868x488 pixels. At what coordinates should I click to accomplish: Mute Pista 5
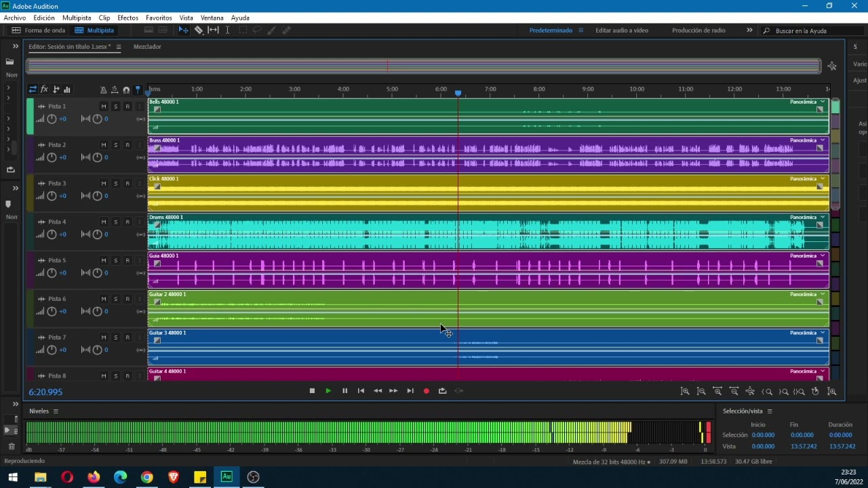coord(104,260)
